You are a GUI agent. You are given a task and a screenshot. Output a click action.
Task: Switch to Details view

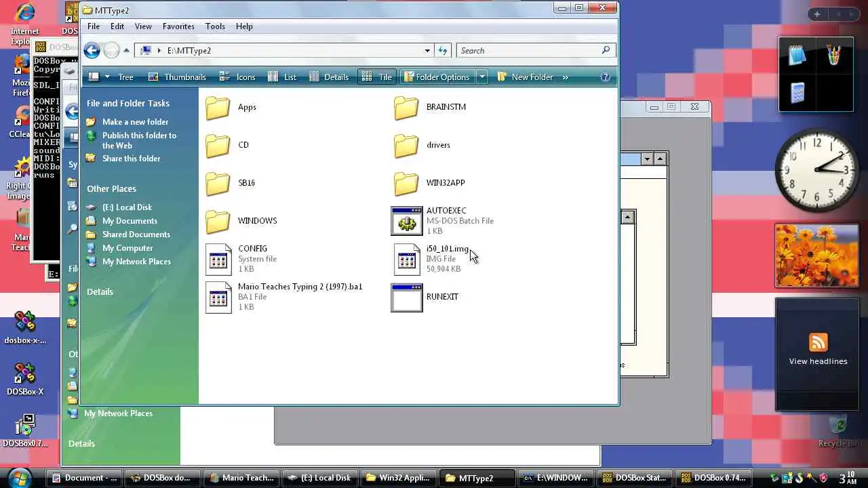coord(329,77)
